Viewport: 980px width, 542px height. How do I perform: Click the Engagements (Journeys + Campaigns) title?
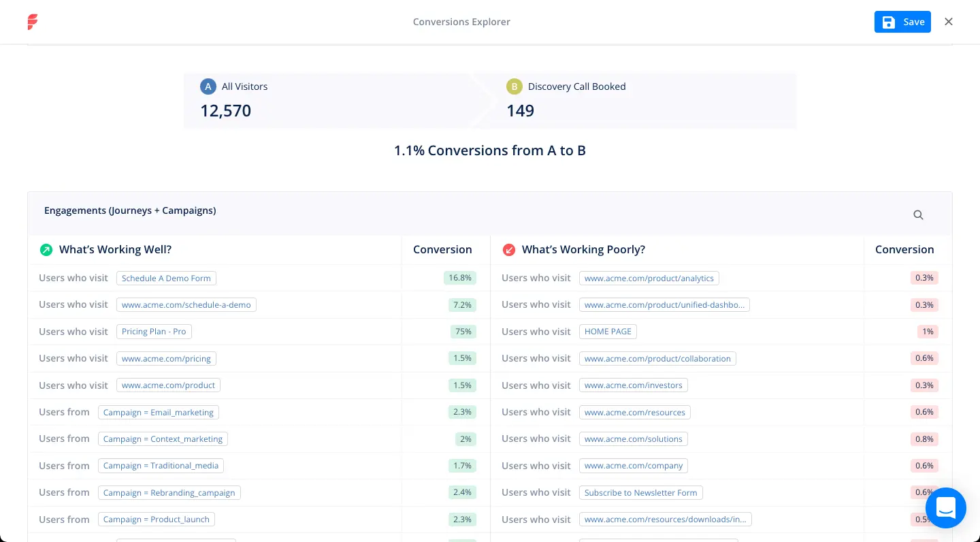(x=130, y=210)
